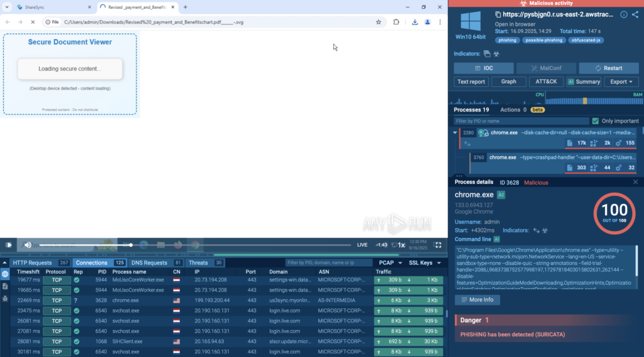Open the Graph view
This screenshot has height=357, width=644.
508,81
